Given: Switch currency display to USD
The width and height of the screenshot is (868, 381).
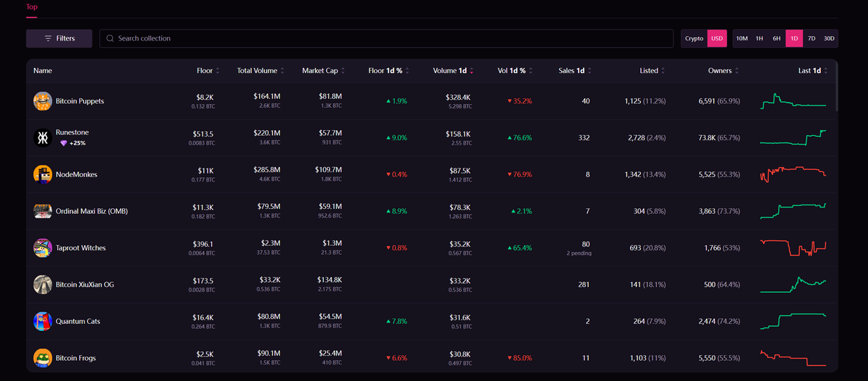Looking at the screenshot, I should 716,38.
